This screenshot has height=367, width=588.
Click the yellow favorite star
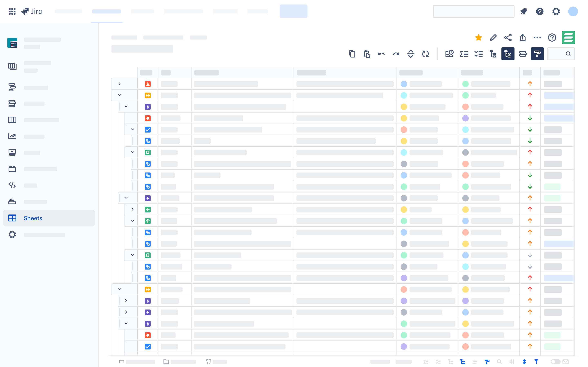click(478, 38)
